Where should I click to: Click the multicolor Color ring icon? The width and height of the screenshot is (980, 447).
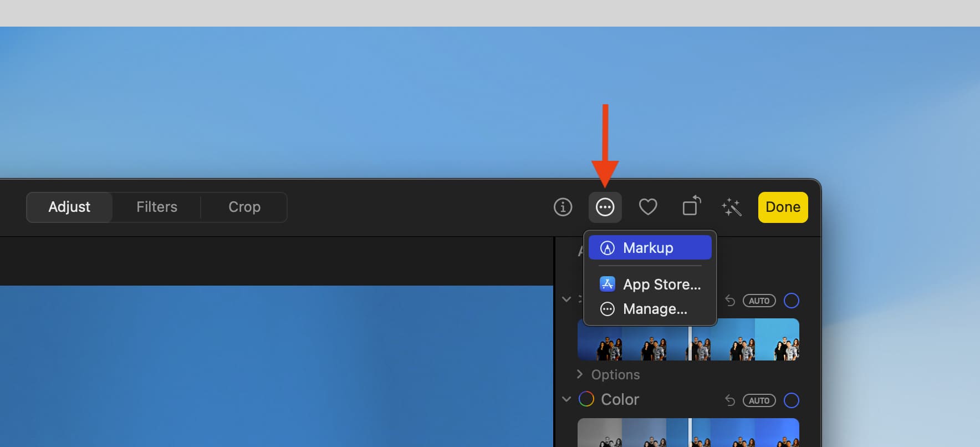[586, 399]
